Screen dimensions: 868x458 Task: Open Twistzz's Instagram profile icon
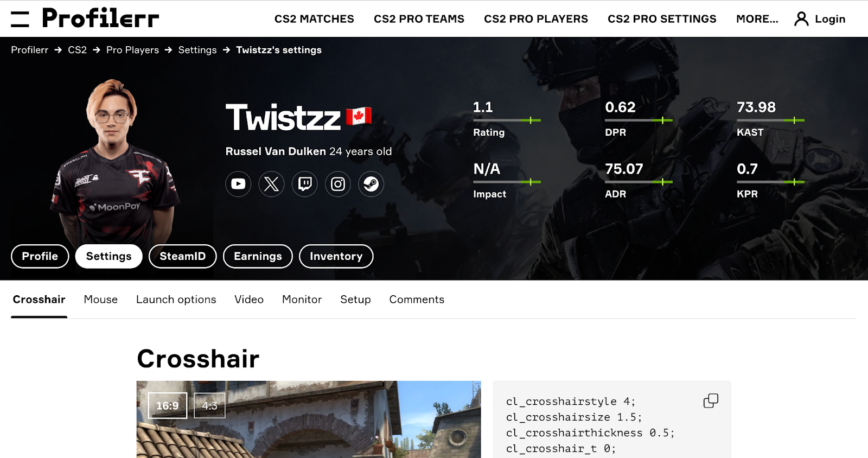[x=338, y=184]
